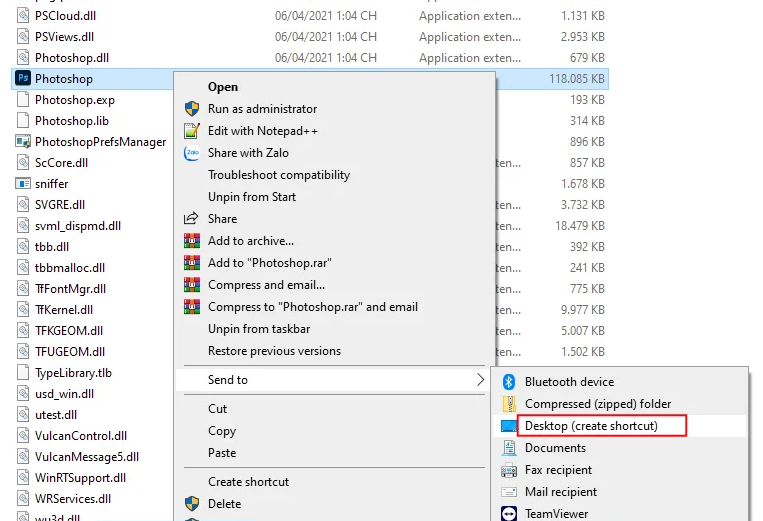Click the shield icon for Run as administrator

coord(191,109)
